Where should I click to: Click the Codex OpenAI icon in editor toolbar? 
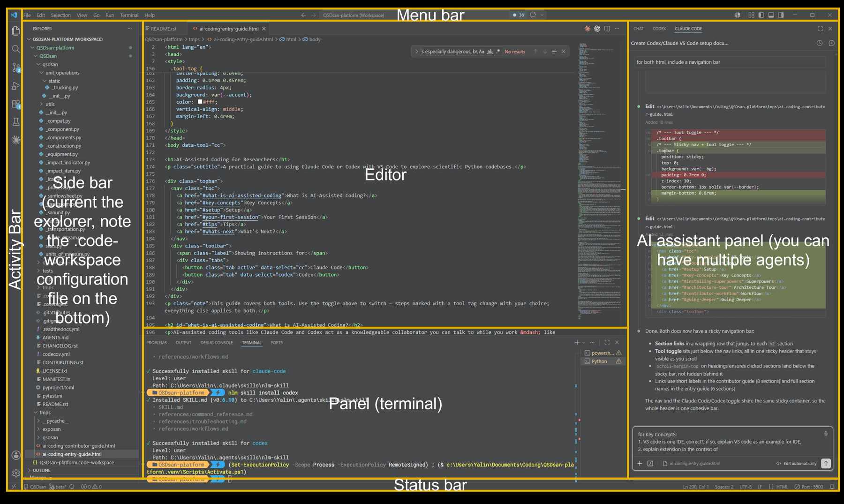pyautogui.click(x=597, y=29)
